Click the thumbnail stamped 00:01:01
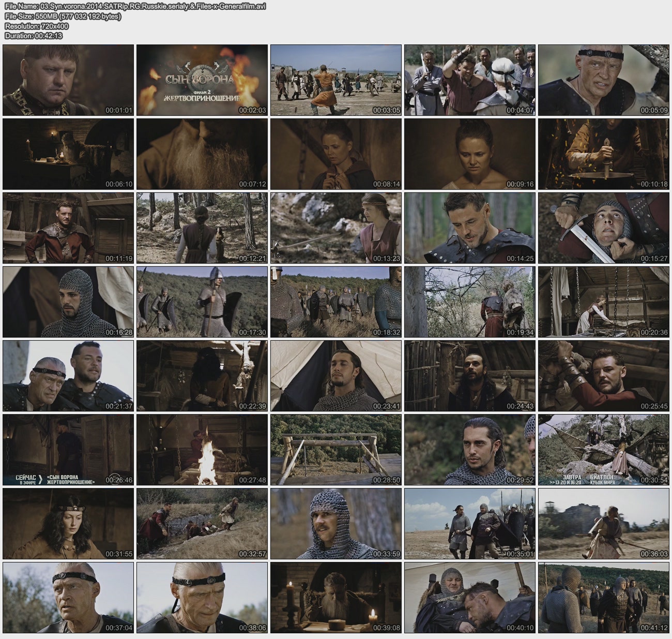672x639 pixels. click(x=68, y=80)
